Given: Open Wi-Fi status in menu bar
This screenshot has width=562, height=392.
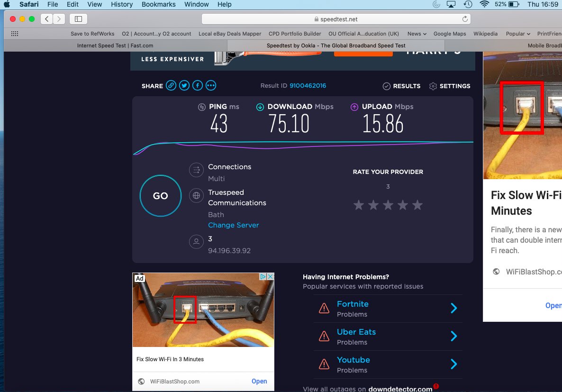Looking at the screenshot, I should (484, 4).
